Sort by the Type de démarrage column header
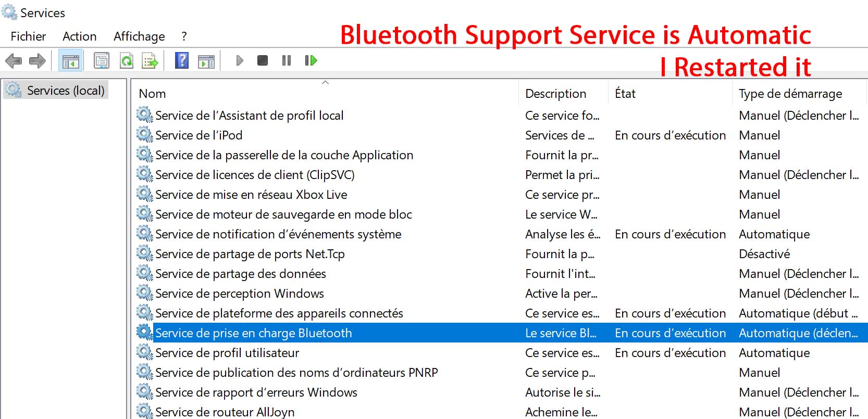The height and width of the screenshot is (419, 868). pyautogui.click(x=790, y=94)
